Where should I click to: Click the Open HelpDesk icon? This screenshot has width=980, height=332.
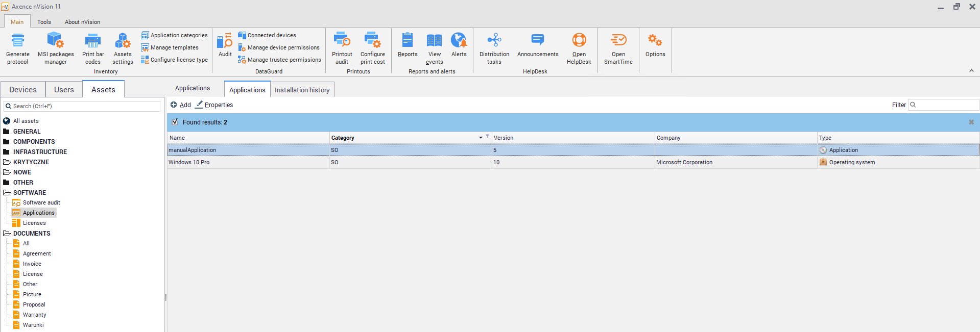(579, 41)
